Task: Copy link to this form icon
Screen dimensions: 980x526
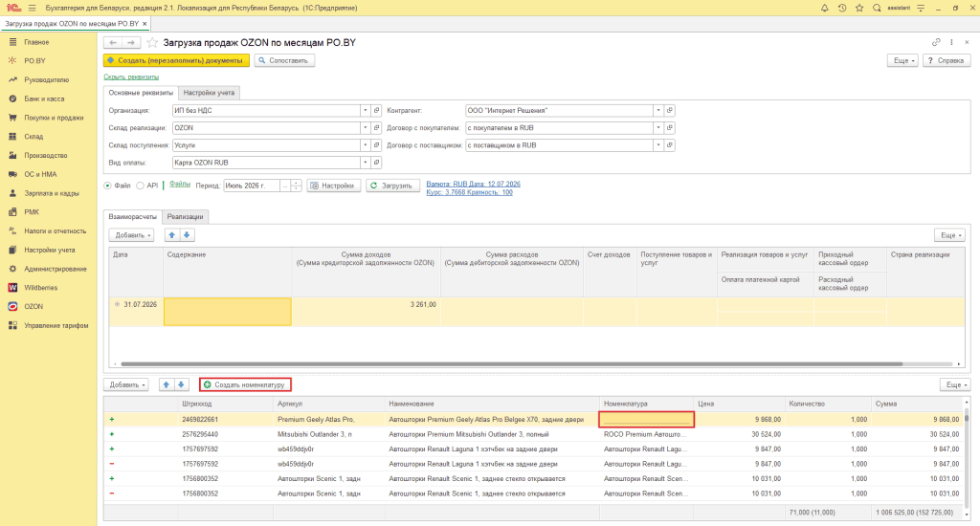Action: click(936, 42)
